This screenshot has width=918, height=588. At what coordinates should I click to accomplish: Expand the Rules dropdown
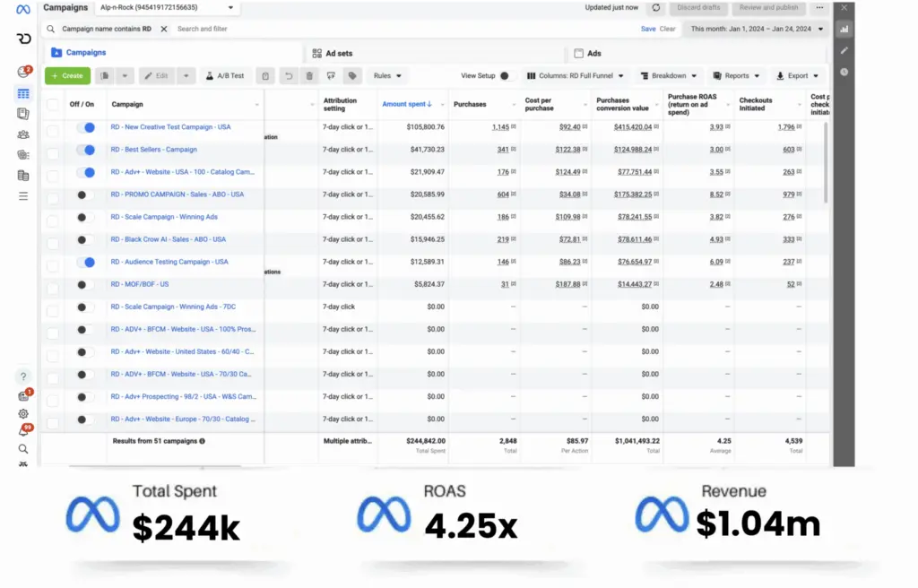pyautogui.click(x=387, y=75)
